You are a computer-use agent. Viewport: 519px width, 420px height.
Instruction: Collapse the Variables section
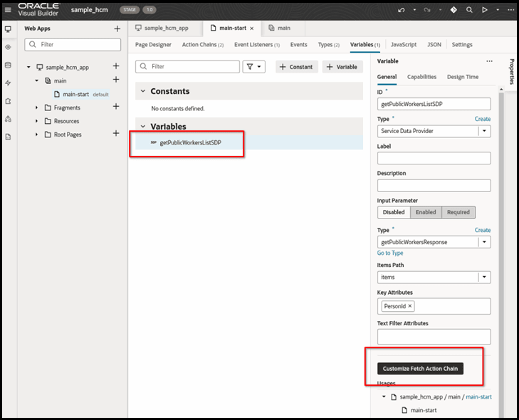[143, 127]
